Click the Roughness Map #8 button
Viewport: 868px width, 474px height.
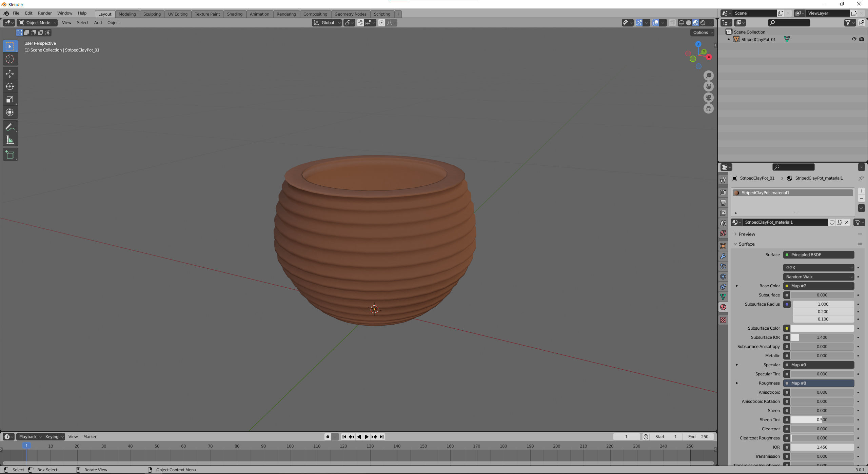coord(818,383)
